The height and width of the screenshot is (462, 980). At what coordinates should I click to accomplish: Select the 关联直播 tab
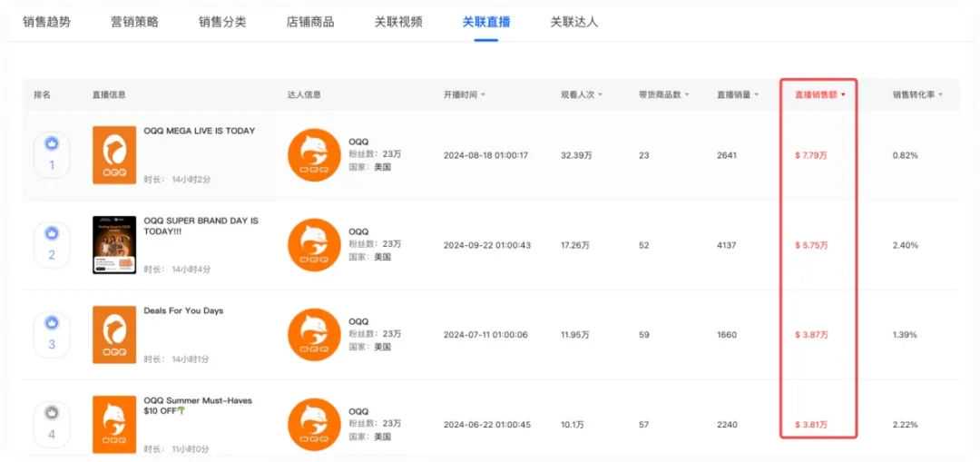(486, 22)
